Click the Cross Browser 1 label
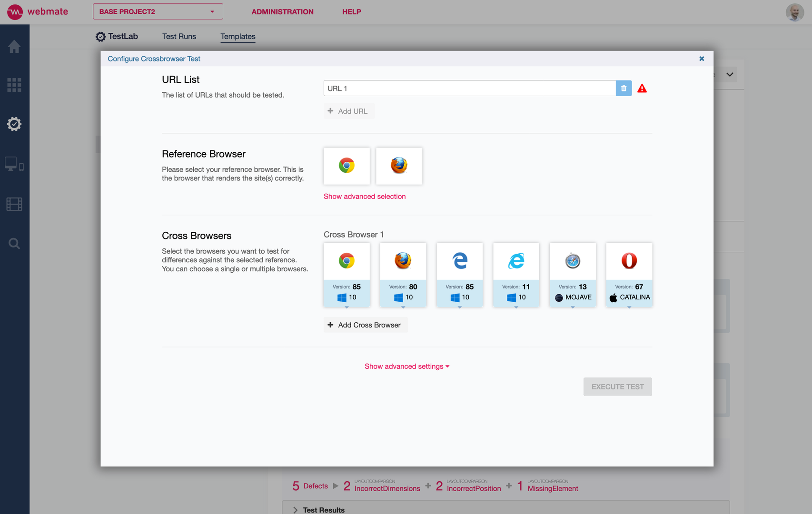The height and width of the screenshot is (514, 812). pyautogui.click(x=354, y=235)
